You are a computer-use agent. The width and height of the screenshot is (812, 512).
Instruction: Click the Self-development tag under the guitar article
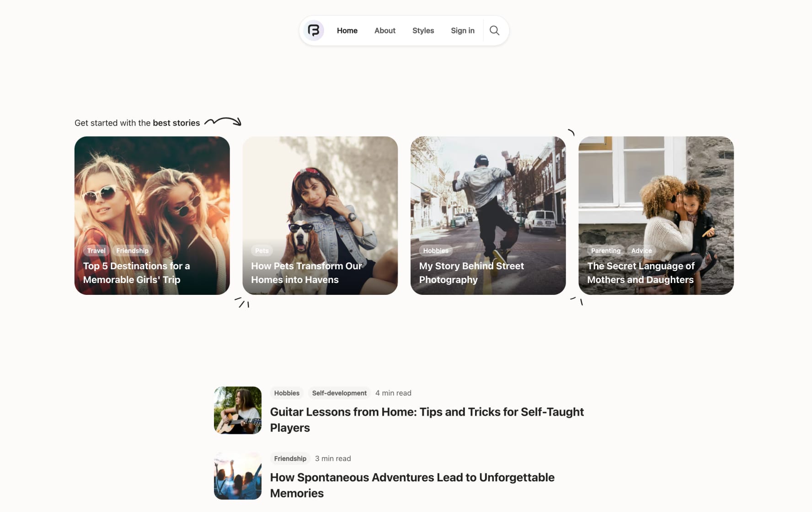tap(339, 393)
